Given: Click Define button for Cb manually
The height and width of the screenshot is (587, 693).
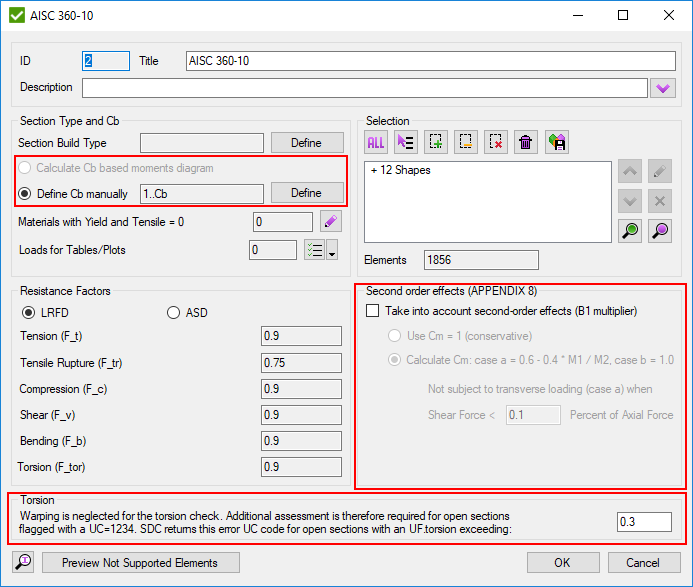Looking at the screenshot, I should pos(307,193).
